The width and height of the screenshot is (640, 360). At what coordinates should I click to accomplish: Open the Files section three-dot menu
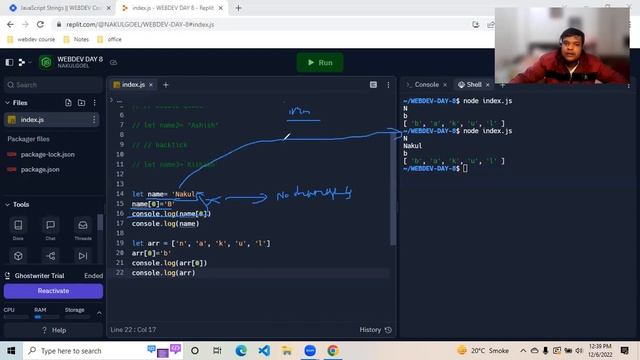click(x=95, y=103)
